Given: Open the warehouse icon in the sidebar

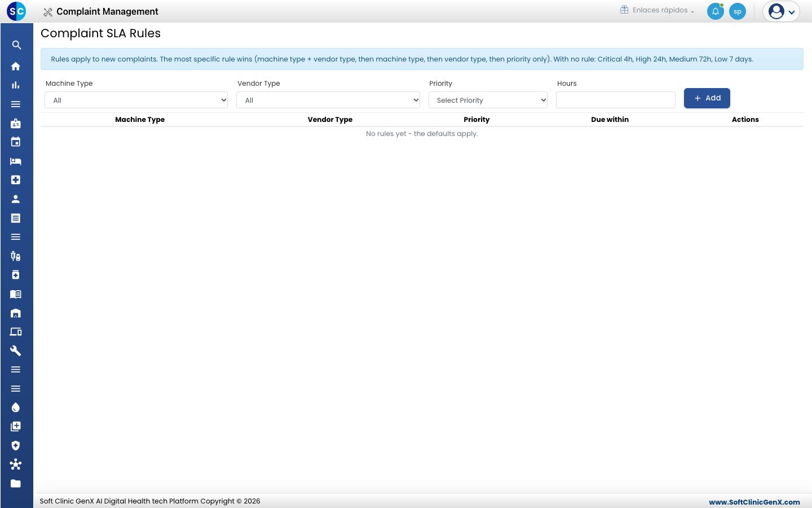Looking at the screenshot, I should tap(16, 313).
